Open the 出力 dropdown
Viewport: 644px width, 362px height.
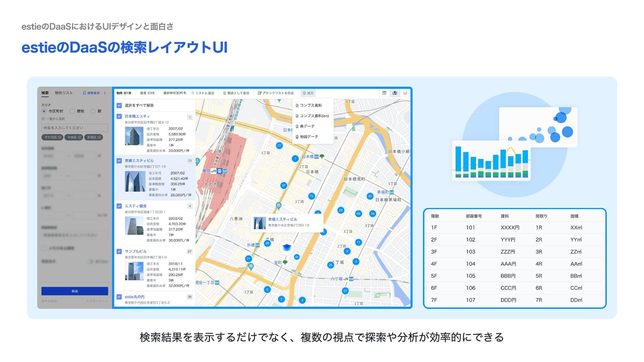tap(308, 93)
